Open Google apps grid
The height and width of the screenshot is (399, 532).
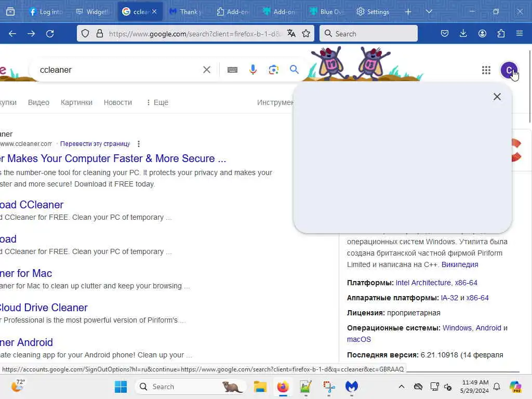pos(486,70)
